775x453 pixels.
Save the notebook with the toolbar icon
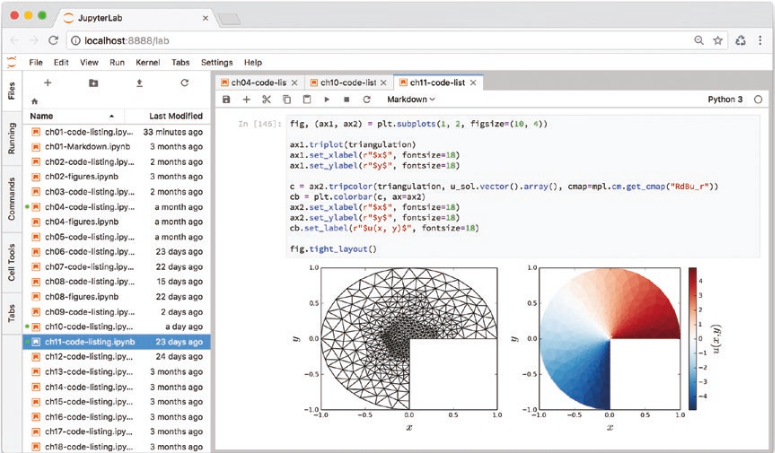(227, 100)
